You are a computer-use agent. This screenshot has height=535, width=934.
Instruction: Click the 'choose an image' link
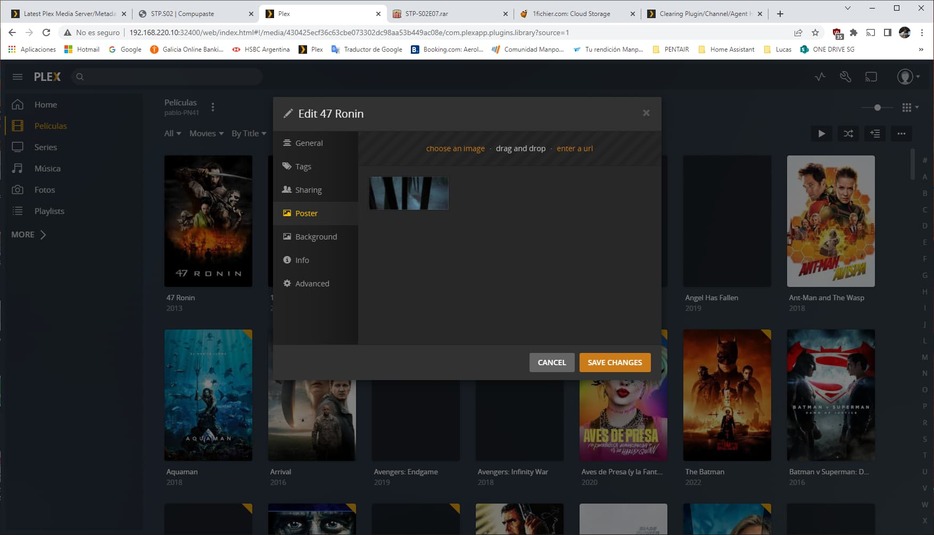click(x=455, y=148)
